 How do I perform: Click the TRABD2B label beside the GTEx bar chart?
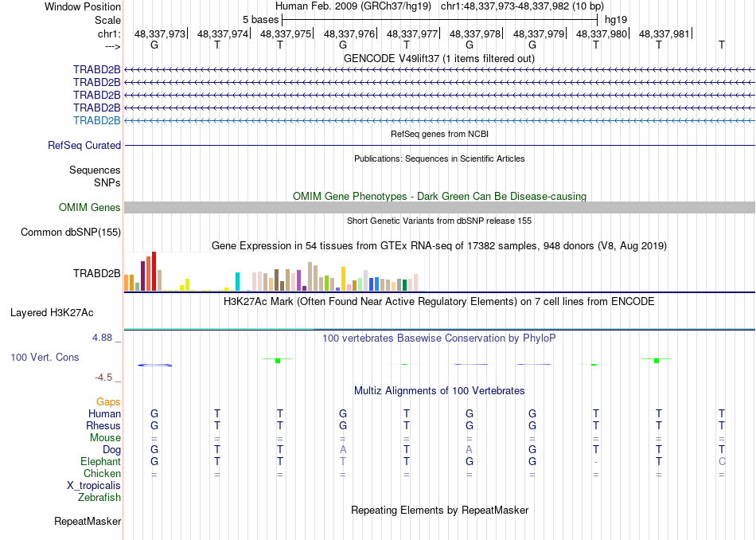(96, 274)
